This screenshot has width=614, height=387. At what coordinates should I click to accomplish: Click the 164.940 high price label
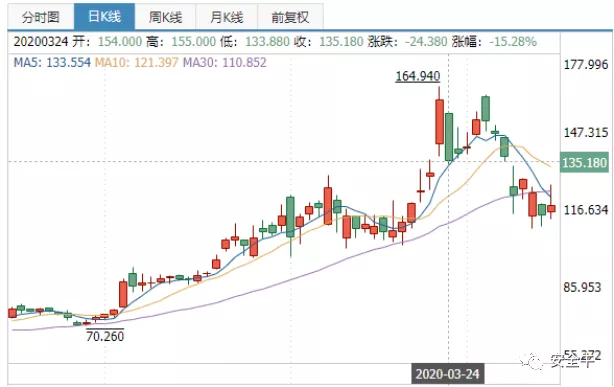click(x=418, y=76)
